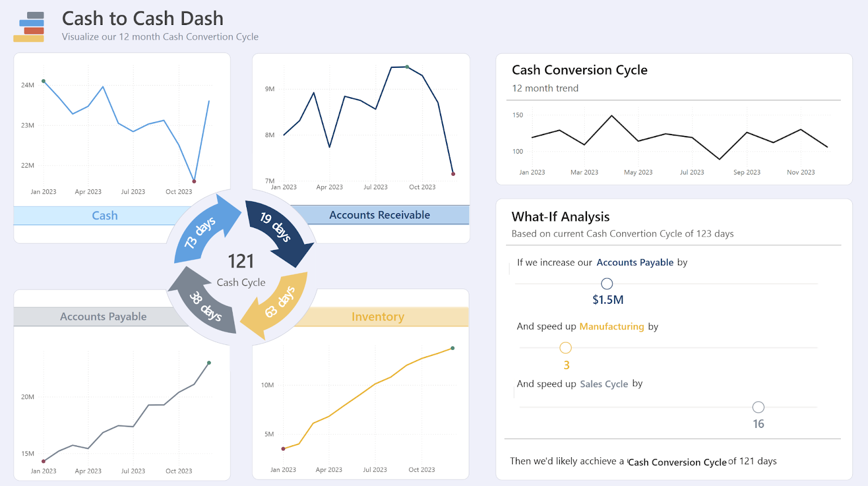Click the red low-point marker on Cash chart
The width and height of the screenshot is (868, 486).
[x=194, y=181]
